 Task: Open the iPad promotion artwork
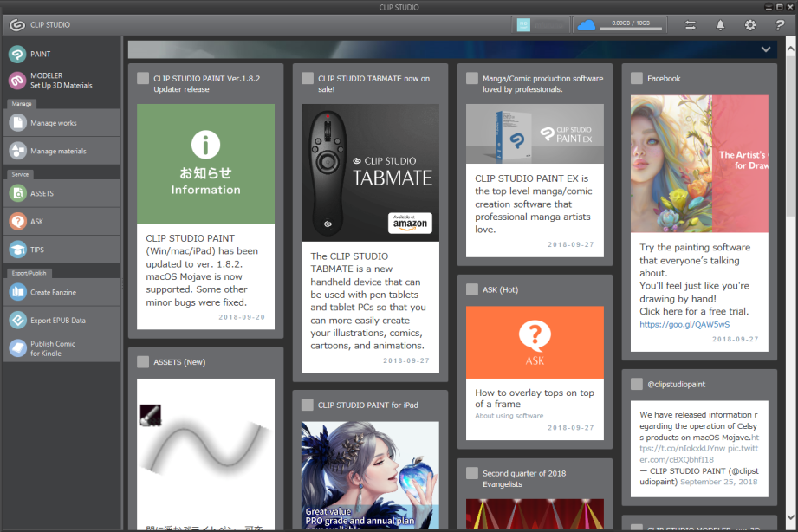370,475
